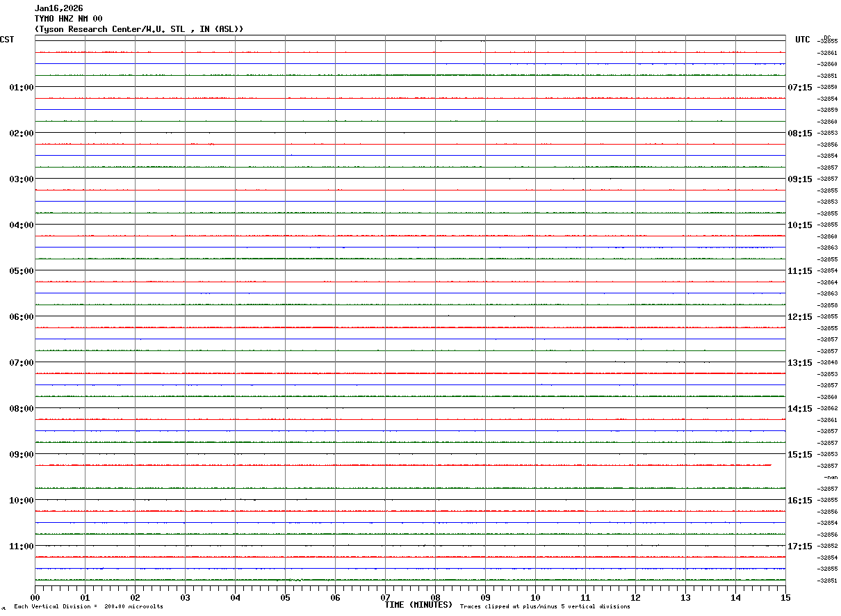841x616 pixels.
Task: Click the Each Vertical Division microvolts note
Action: pos(88,607)
